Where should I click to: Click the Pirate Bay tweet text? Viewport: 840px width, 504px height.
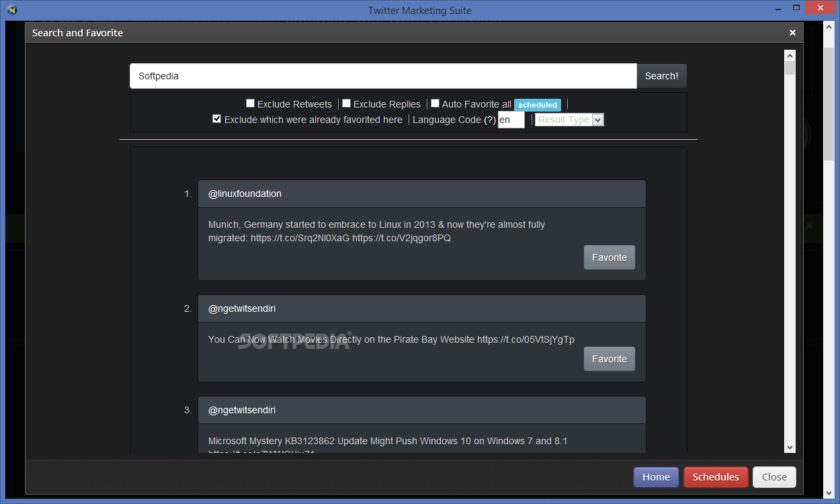point(391,339)
